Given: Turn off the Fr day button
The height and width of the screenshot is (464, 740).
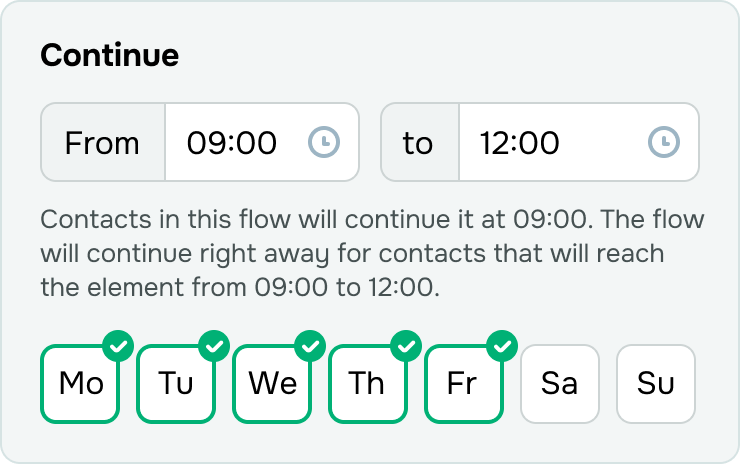Looking at the screenshot, I should pyautogui.click(x=464, y=384).
